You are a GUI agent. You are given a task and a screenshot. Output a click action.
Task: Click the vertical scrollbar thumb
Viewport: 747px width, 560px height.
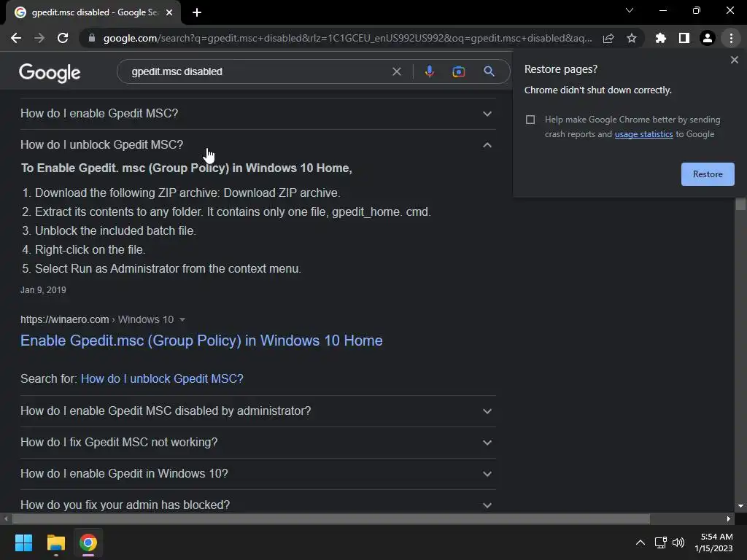click(740, 204)
